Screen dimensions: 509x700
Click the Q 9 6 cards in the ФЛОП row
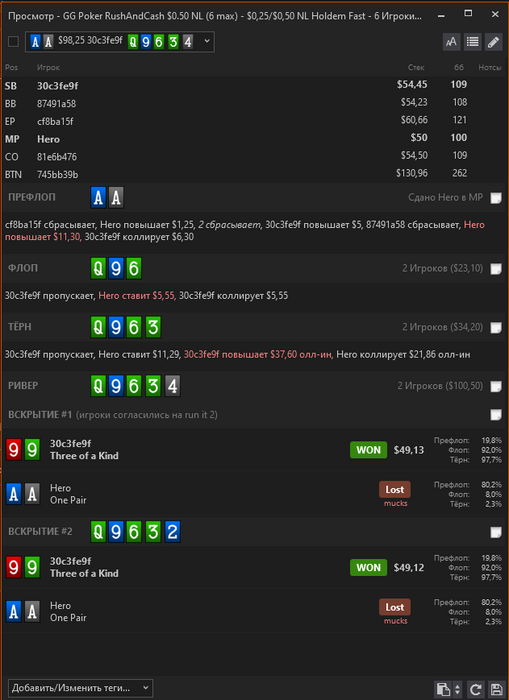116,268
